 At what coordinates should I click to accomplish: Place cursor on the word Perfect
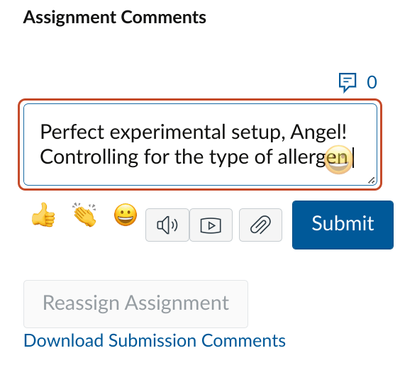pos(72,132)
